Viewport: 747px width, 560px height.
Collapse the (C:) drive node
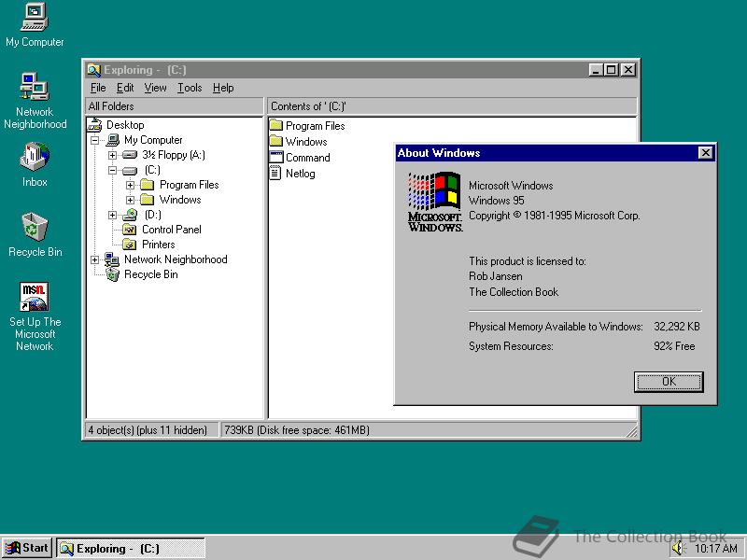[x=112, y=170]
